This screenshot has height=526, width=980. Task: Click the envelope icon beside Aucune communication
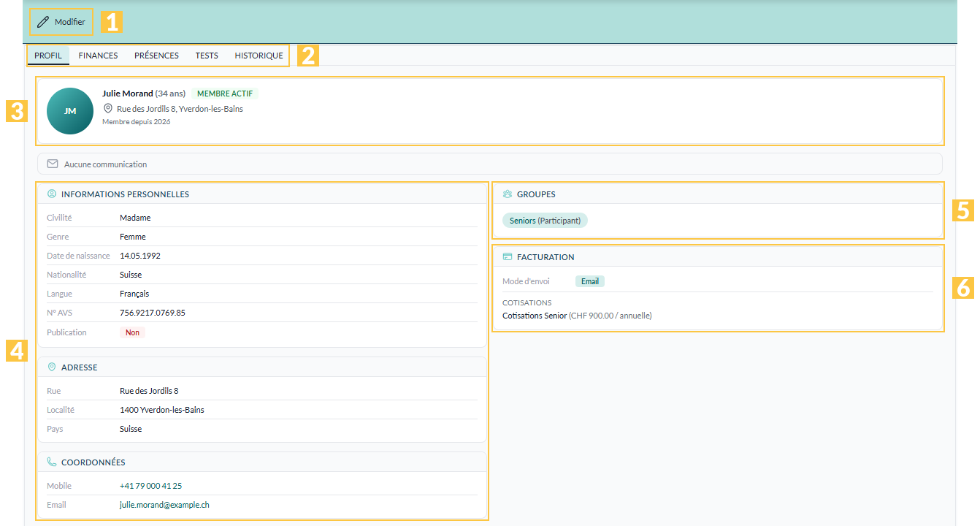pyautogui.click(x=53, y=164)
